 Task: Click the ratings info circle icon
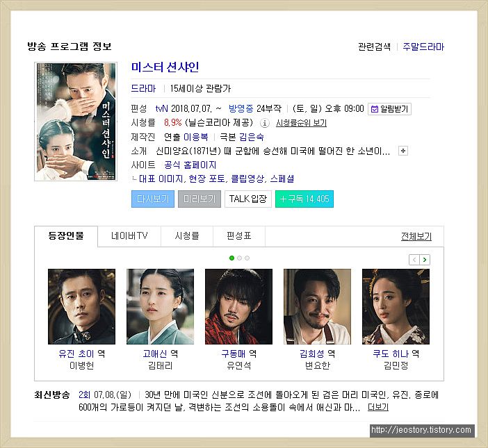[x=264, y=123]
